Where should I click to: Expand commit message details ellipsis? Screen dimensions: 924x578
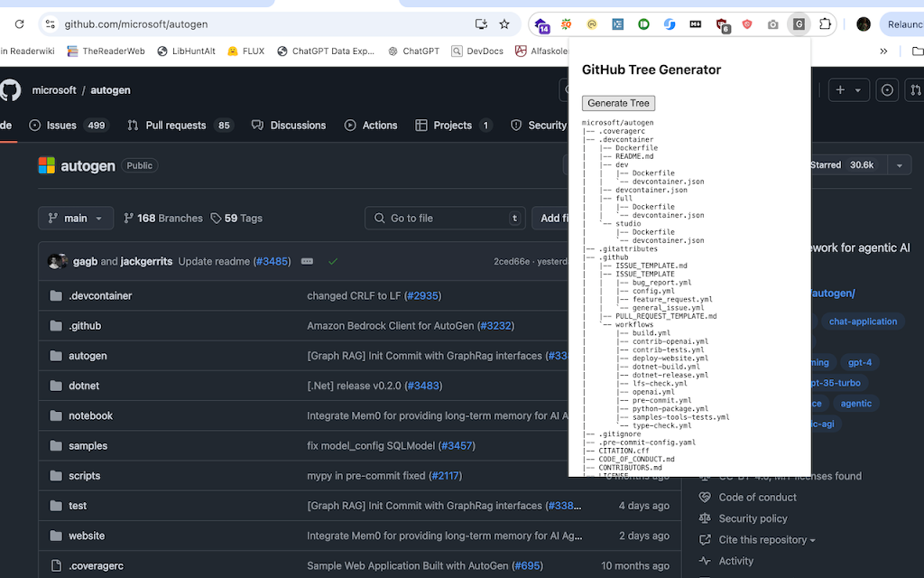coord(307,261)
